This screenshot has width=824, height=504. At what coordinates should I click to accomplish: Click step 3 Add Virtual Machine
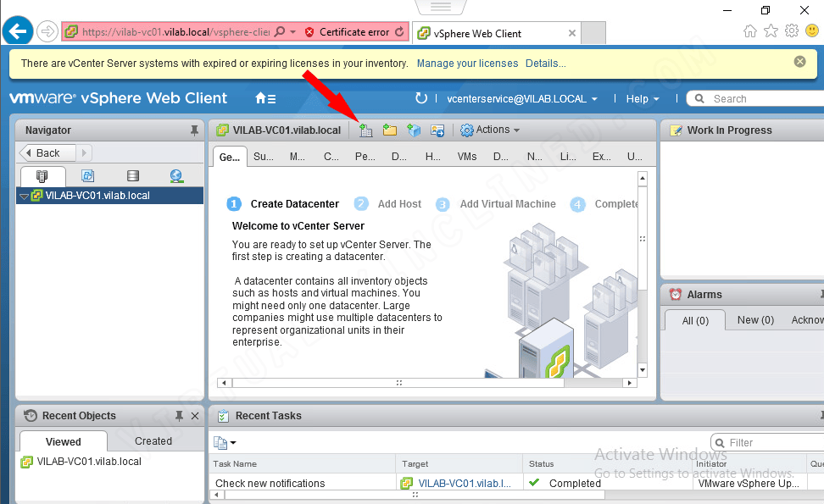(496, 204)
